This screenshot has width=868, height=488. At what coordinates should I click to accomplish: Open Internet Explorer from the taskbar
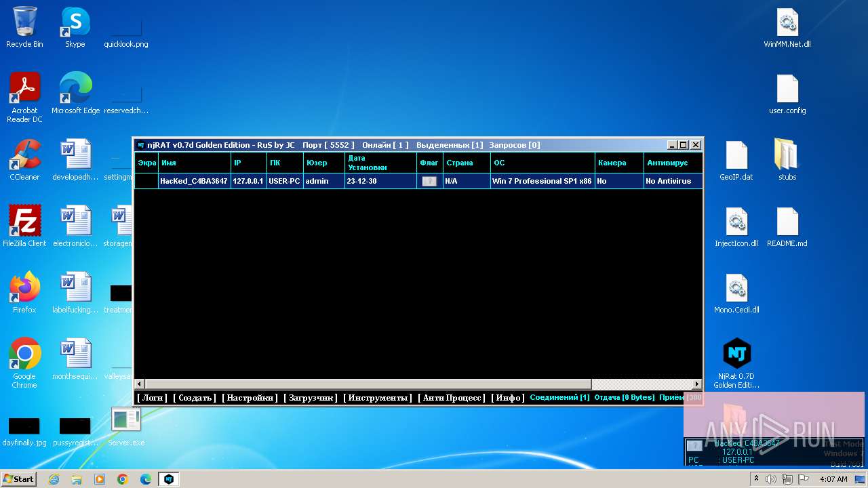click(54, 479)
